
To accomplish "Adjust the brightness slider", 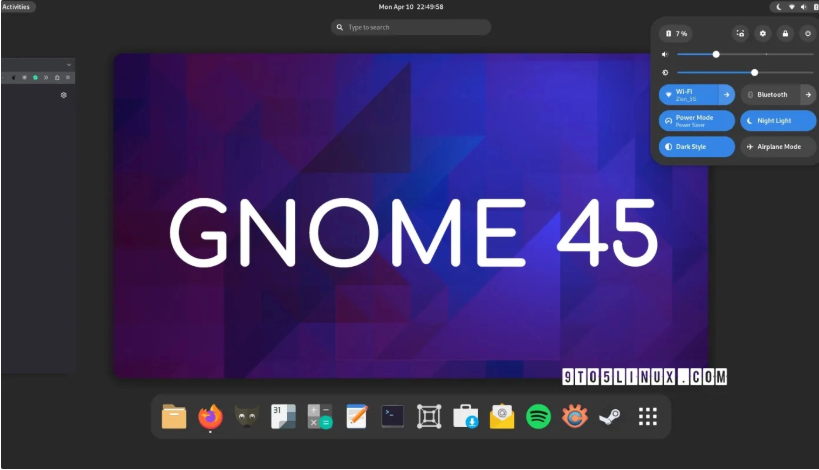I will tap(745, 73).
